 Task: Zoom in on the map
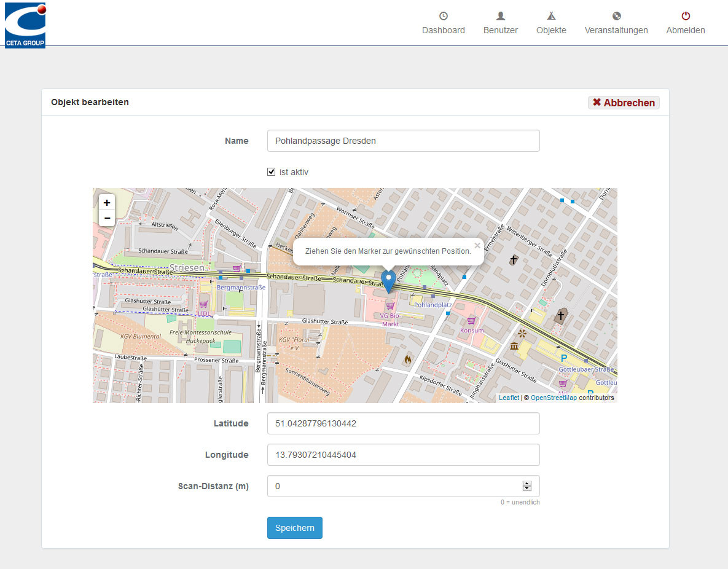pos(107,203)
